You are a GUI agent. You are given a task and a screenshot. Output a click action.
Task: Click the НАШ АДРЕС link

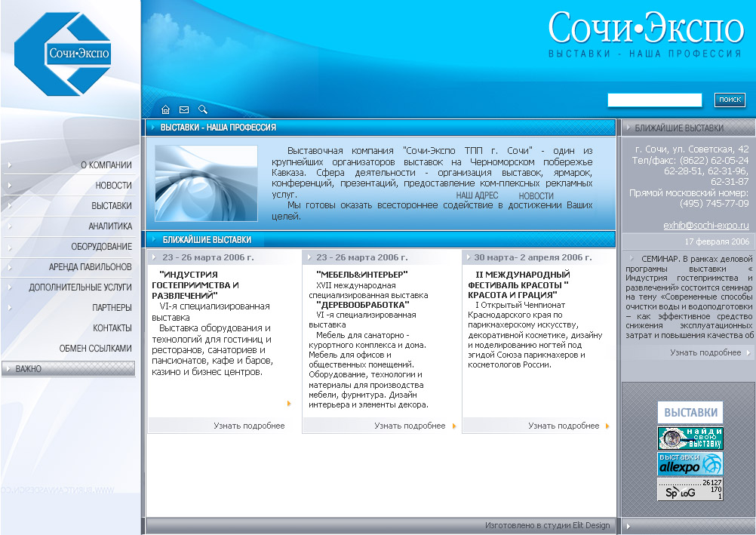[477, 195]
